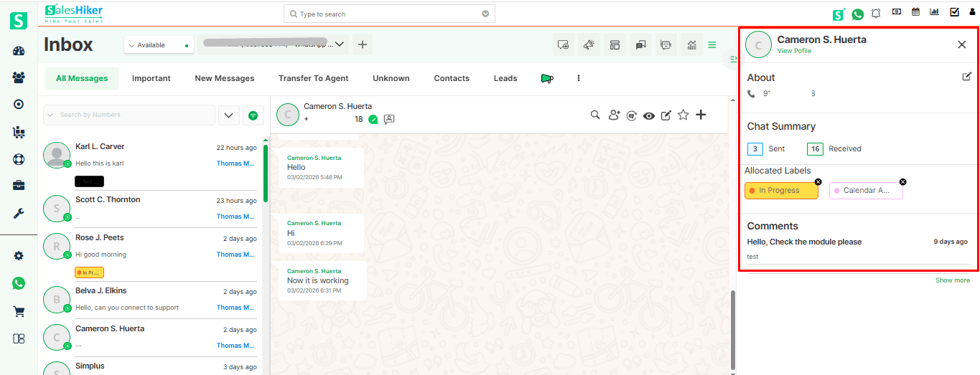Click the green hamburger menu icon

click(x=712, y=44)
